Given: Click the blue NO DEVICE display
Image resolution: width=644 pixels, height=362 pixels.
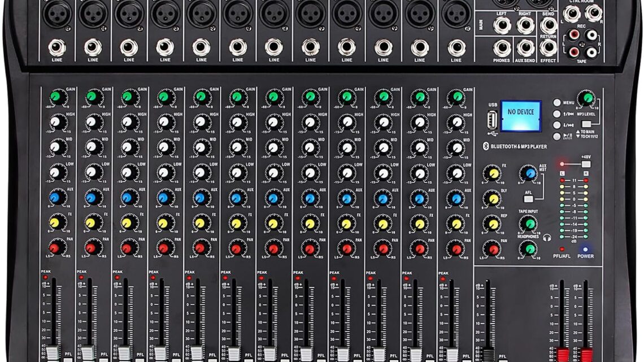Looking at the screenshot, I should pyautogui.click(x=520, y=116).
